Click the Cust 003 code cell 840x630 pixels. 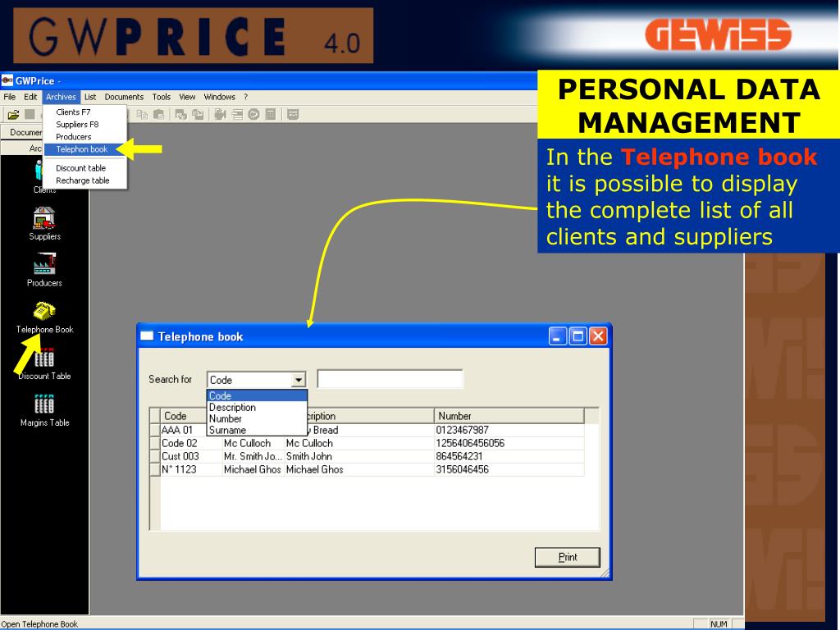(x=191, y=456)
